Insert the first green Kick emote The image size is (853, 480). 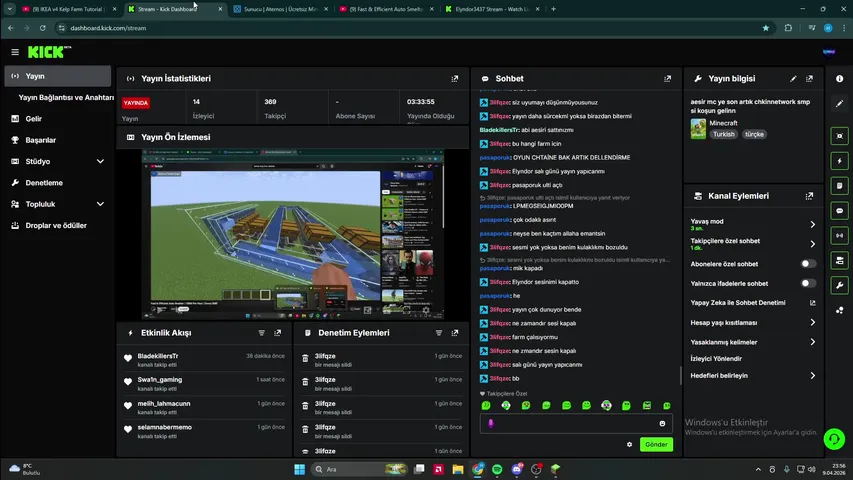pyautogui.click(x=486, y=405)
